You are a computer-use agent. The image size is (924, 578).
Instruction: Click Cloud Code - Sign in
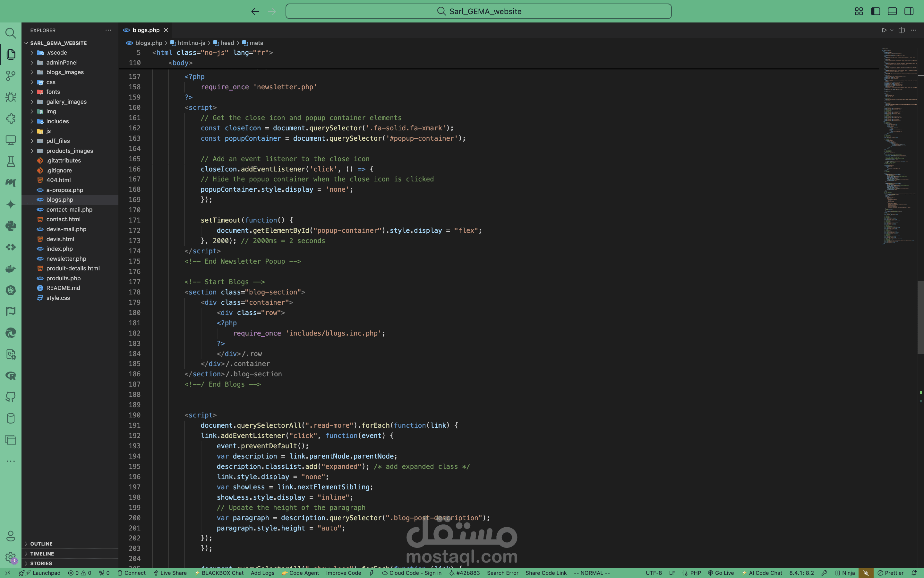[412, 573]
